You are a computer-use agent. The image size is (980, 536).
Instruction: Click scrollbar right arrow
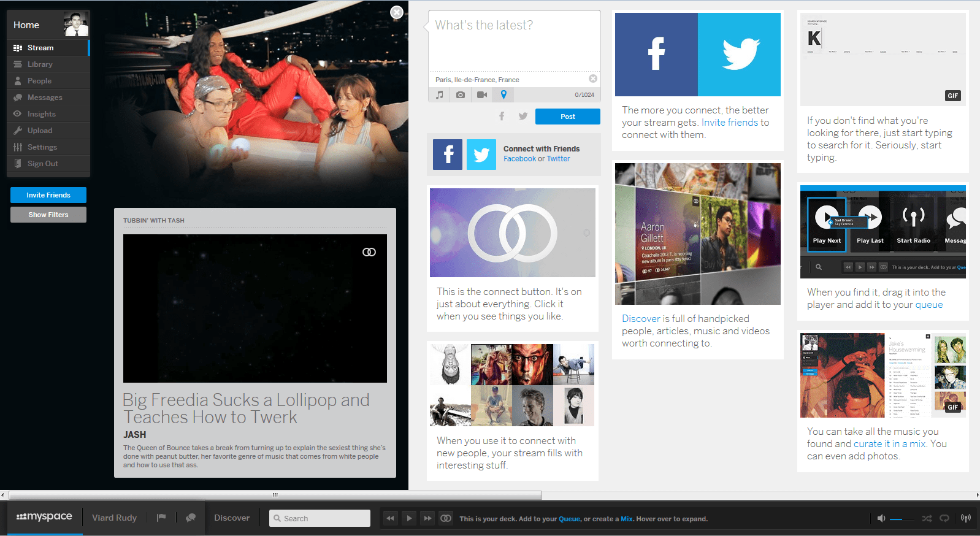pyautogui.click(x=977, y=495)
